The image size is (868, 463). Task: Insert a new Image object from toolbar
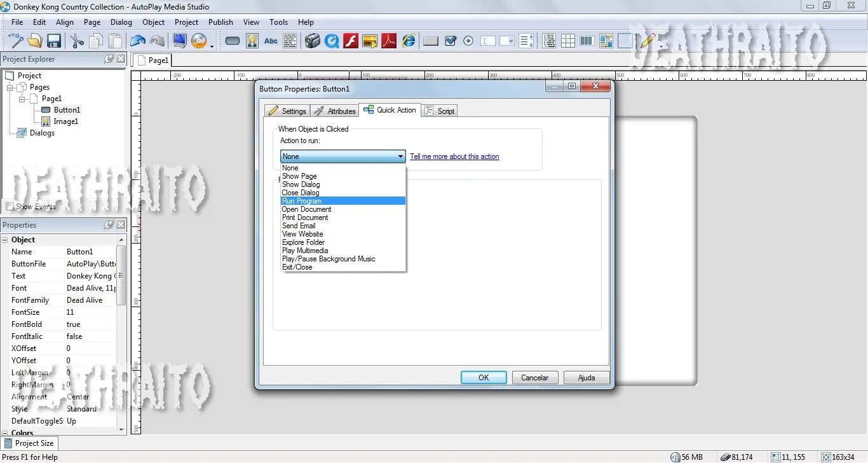pyautogui.click(x=252, y=41)
